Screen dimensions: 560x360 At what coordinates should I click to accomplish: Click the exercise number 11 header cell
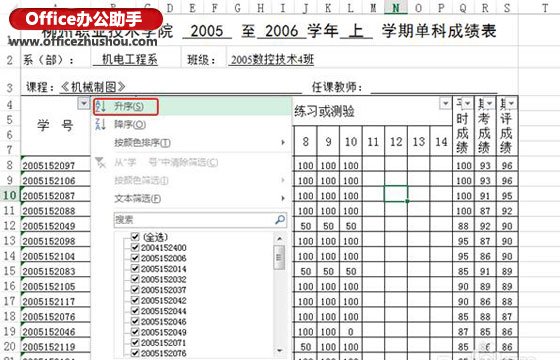tap(373, 142)
